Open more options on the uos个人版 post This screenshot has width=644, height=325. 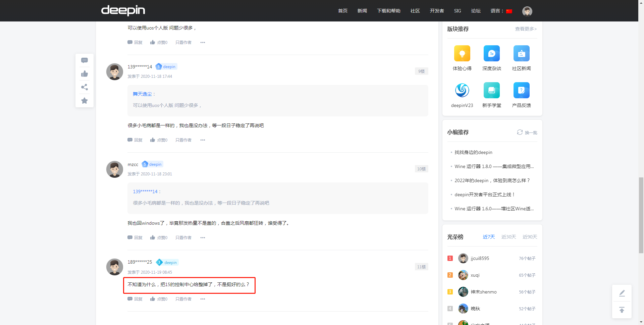(203, 43)
